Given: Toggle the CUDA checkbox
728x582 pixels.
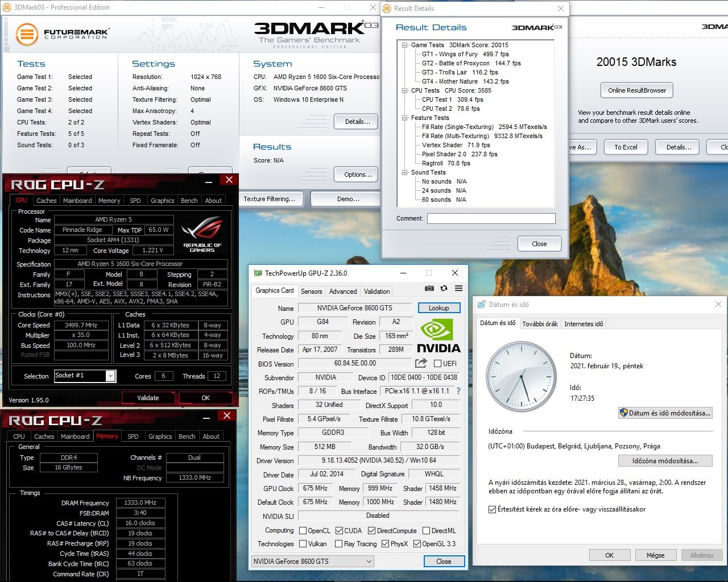Looking at the screenshot, I should click(340, 530).
